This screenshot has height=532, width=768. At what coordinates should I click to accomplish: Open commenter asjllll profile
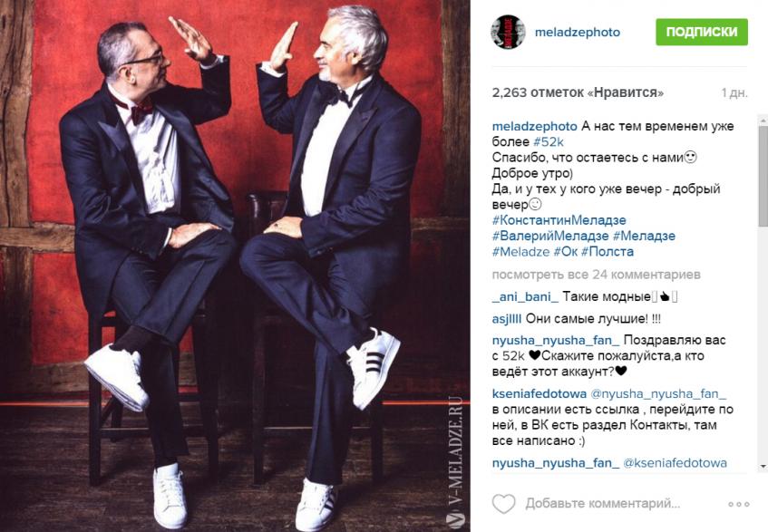click(x=507, y=319)
